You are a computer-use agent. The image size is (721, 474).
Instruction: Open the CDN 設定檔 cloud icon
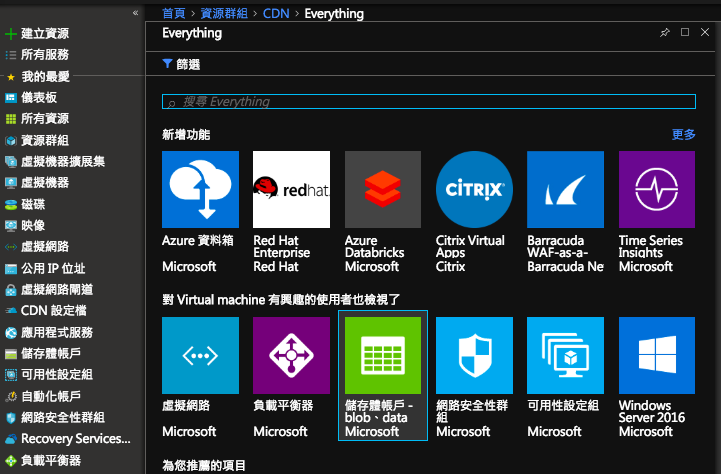click(x=11, y=311)
